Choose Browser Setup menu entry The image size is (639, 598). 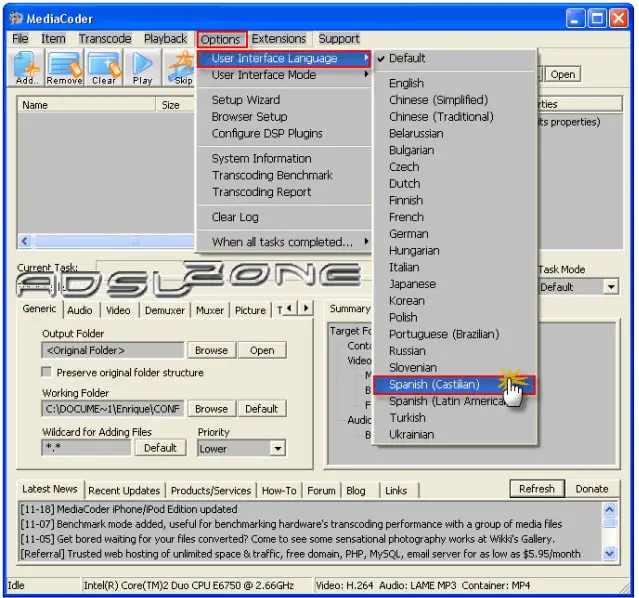(284, 117)
